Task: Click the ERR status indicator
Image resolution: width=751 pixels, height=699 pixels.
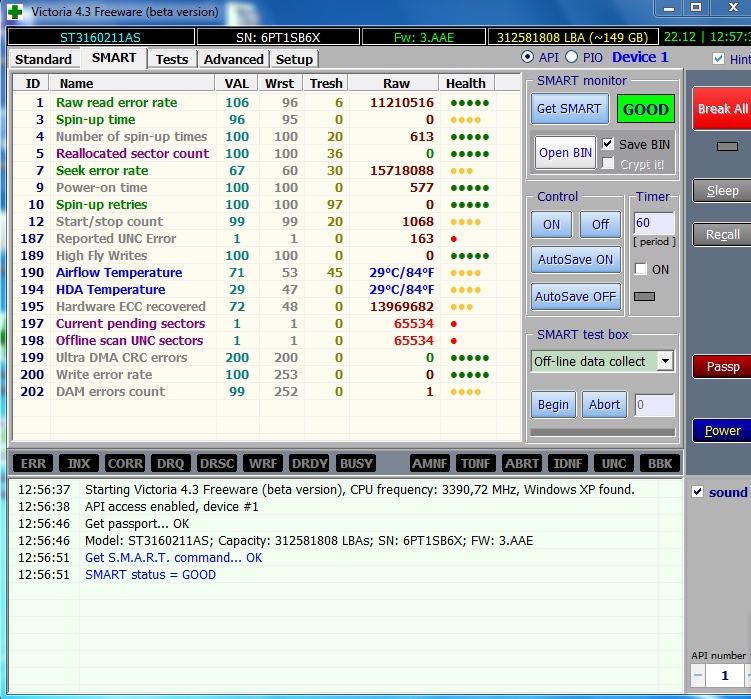Action: pos(33,463)
